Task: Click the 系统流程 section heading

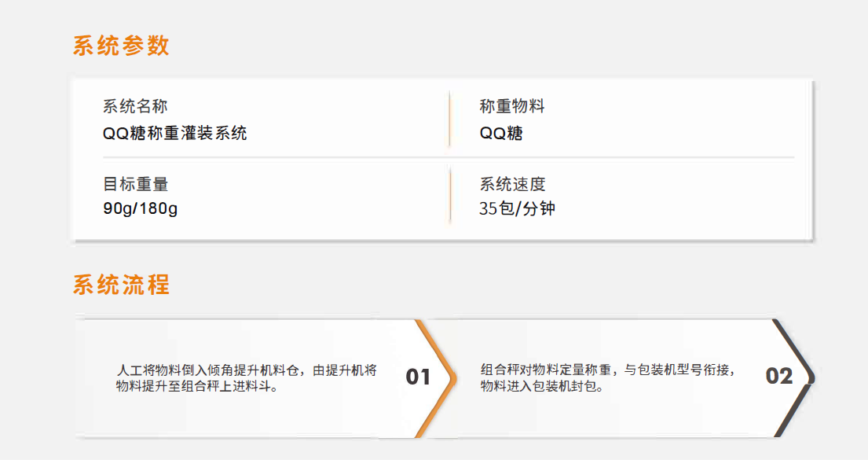Action: tap(121, 285)
